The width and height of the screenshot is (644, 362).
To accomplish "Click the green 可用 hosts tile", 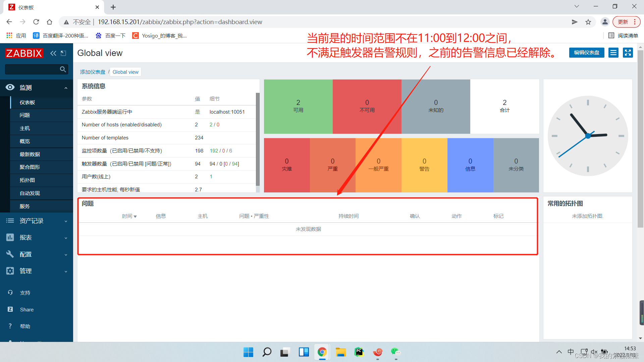I will tap(298, 107).
